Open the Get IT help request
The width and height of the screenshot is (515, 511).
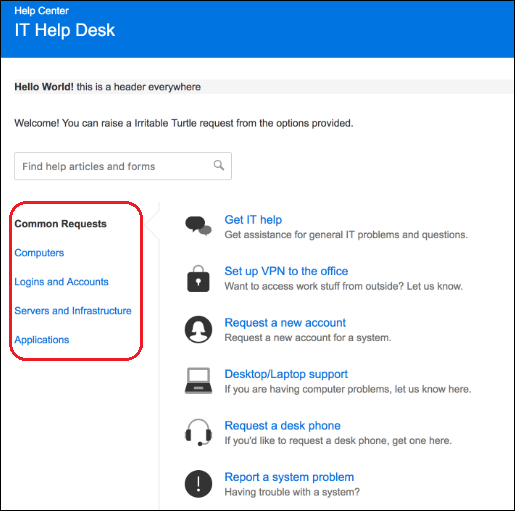(x=253, y=220)
